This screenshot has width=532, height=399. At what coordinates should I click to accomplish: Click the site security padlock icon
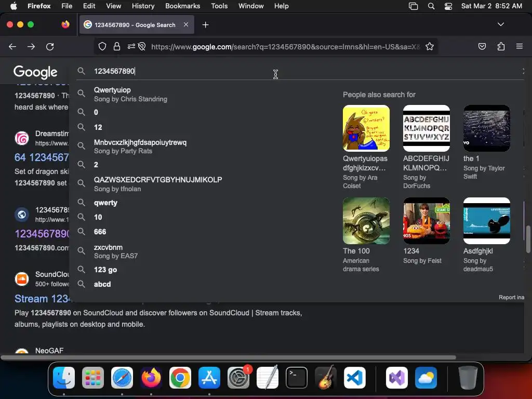[x=117, y=46]
